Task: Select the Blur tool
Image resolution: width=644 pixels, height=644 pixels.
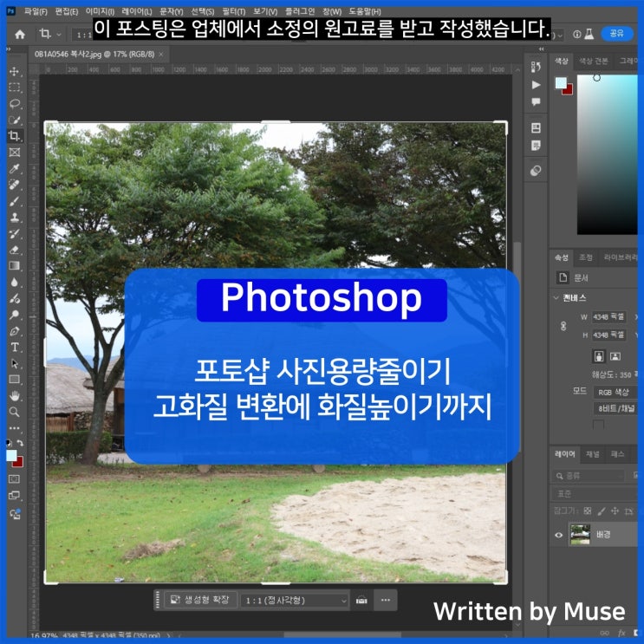Action: (x=15, y=283)
